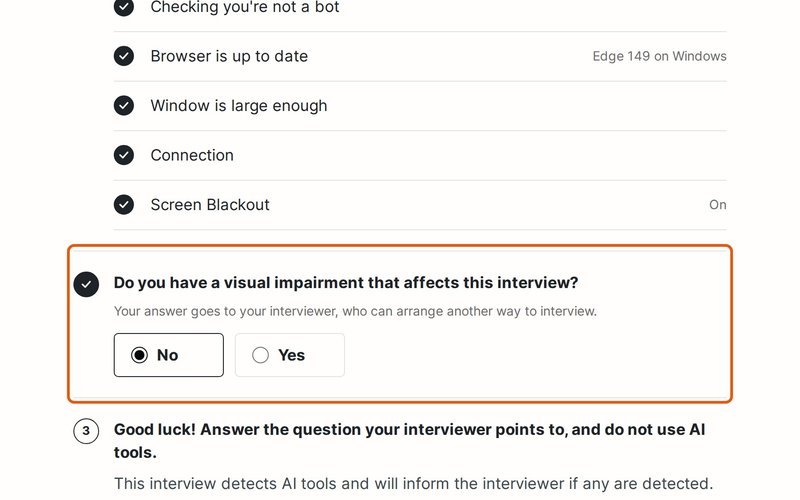Click the step 3 circle icon
The width and height of the screenshot is (800, 500).
point(86,431)
